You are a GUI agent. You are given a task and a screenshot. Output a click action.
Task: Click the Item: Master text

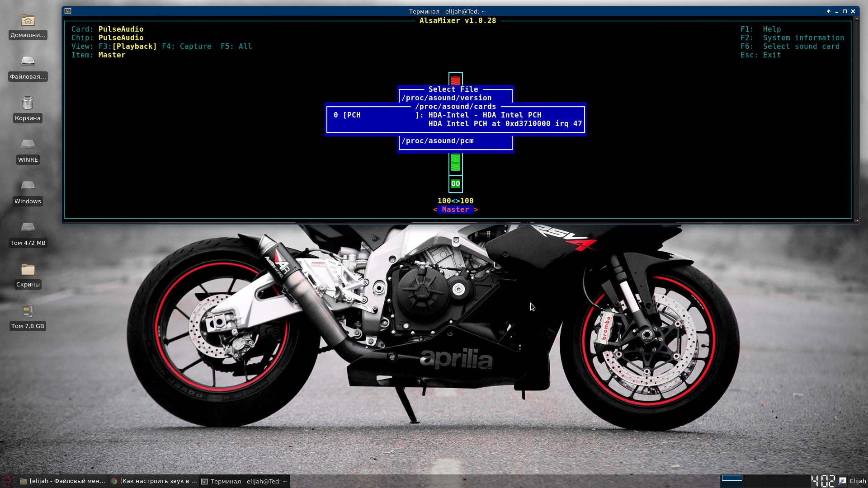pos(98,55)
